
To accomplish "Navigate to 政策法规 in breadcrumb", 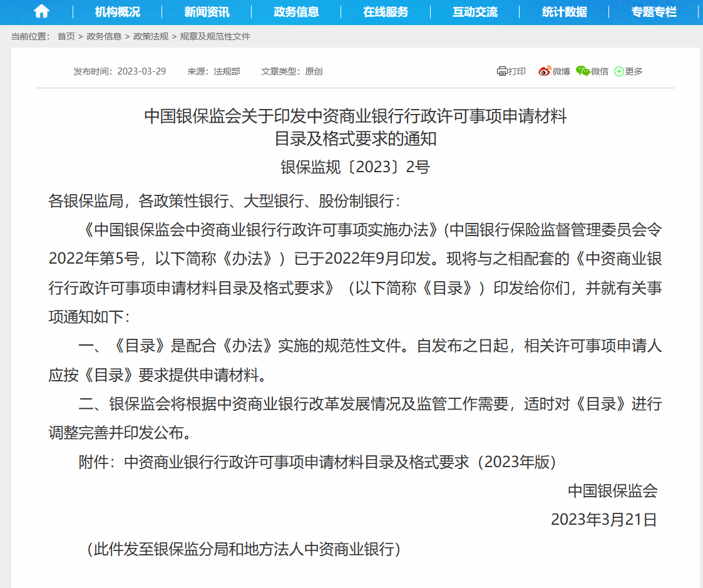I will point(151,36).
